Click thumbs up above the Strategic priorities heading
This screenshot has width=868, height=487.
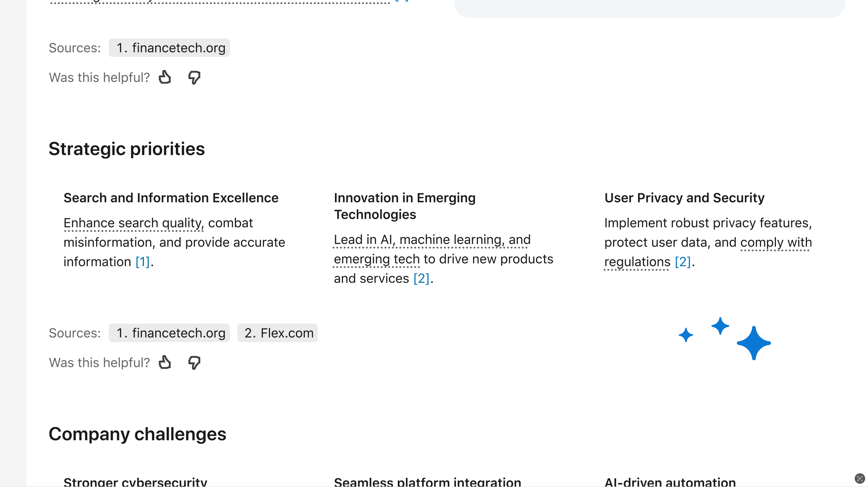[x=165, y=77]
